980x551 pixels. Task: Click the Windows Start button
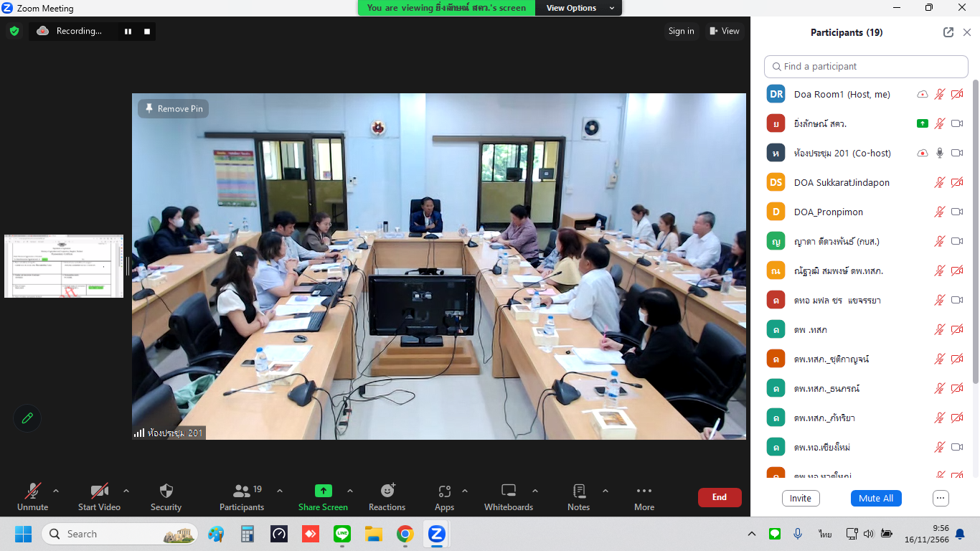[24, 534]
